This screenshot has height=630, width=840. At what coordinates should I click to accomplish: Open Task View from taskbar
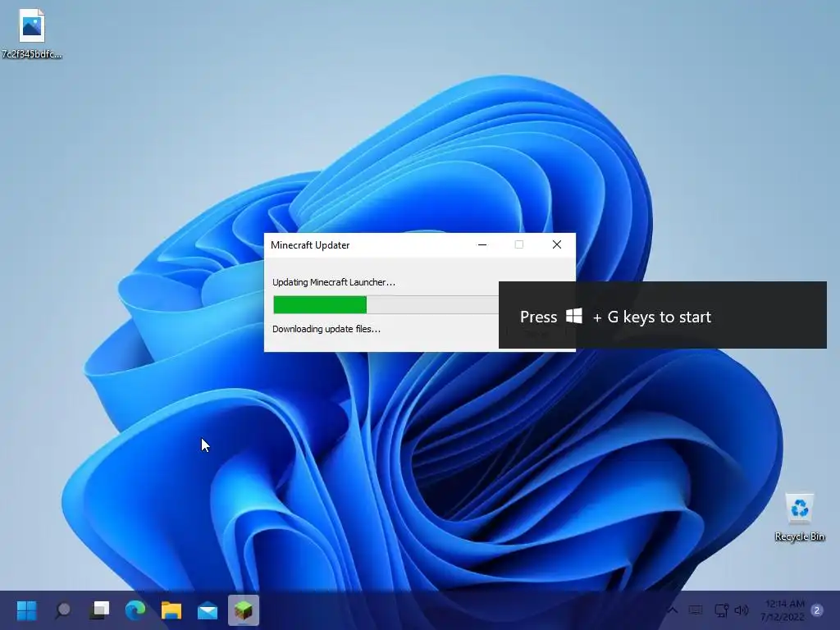click(x=99, y=610)
